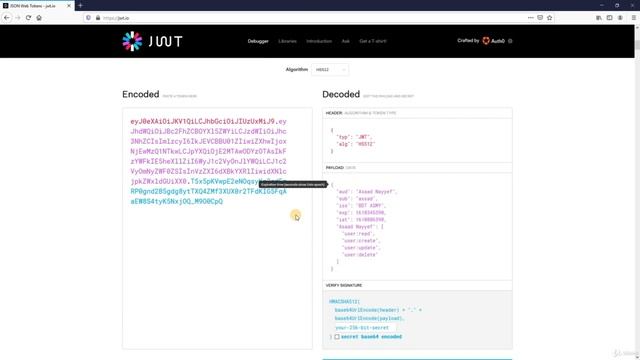
Task: Click the padlock site security icon
Action: 98,18
